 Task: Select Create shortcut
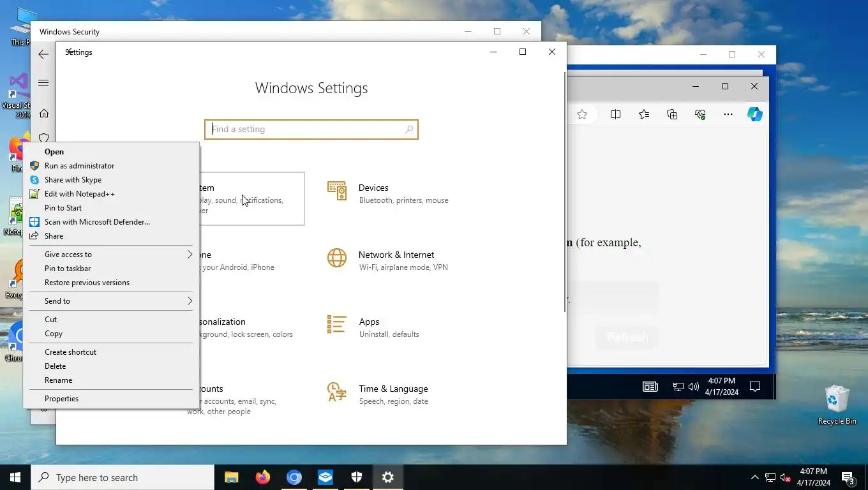coord(111,352)
